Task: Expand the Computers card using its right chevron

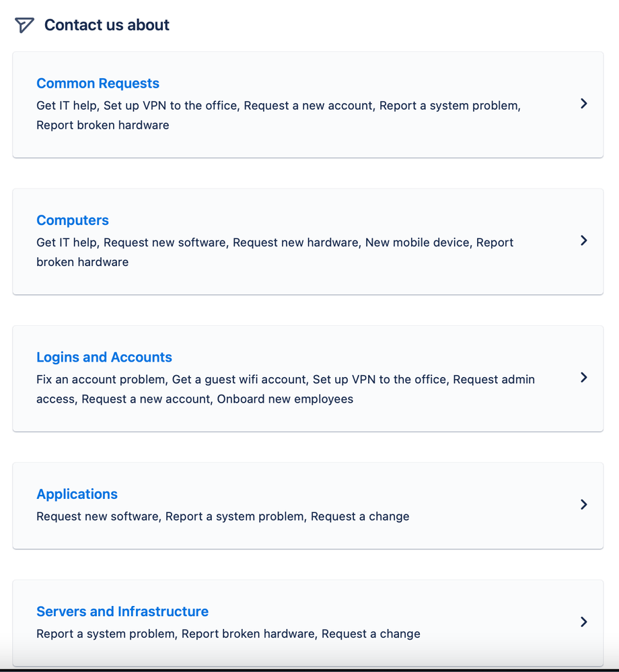Action: pos(583,240)
